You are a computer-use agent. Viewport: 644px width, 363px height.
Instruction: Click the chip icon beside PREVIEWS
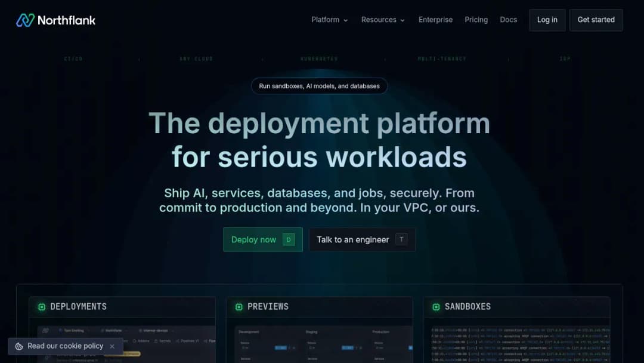[239, 307]
